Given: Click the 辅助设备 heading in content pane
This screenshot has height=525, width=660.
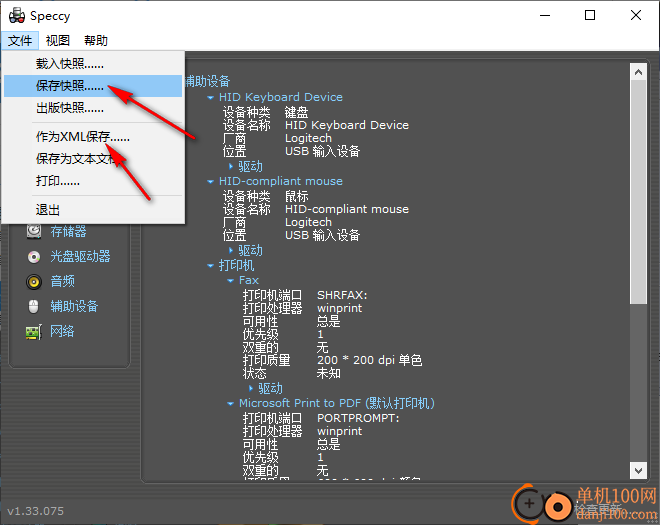Looking at the screenshot, I should (x=207, y=81).
